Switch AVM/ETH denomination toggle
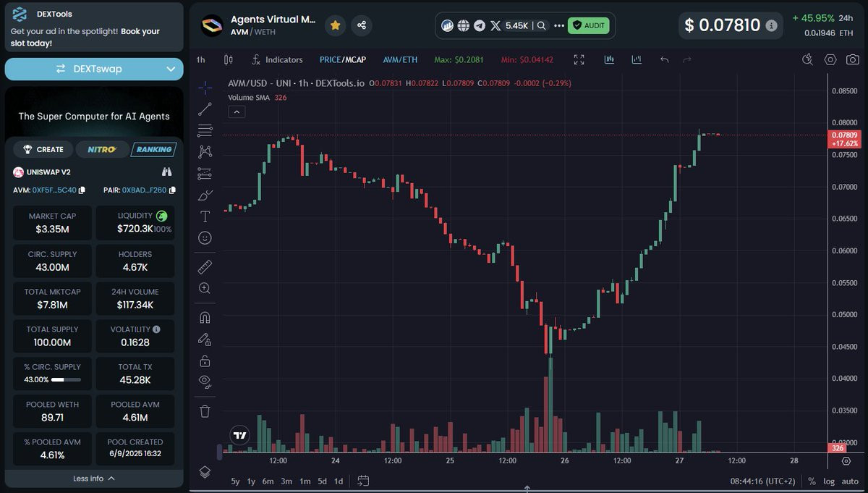 400,59
